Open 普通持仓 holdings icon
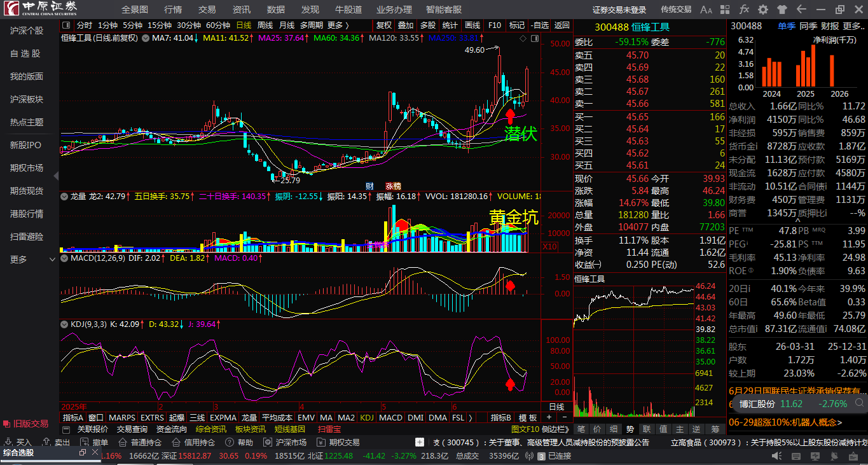Screen dimensions: 868x465 (123, 442)
